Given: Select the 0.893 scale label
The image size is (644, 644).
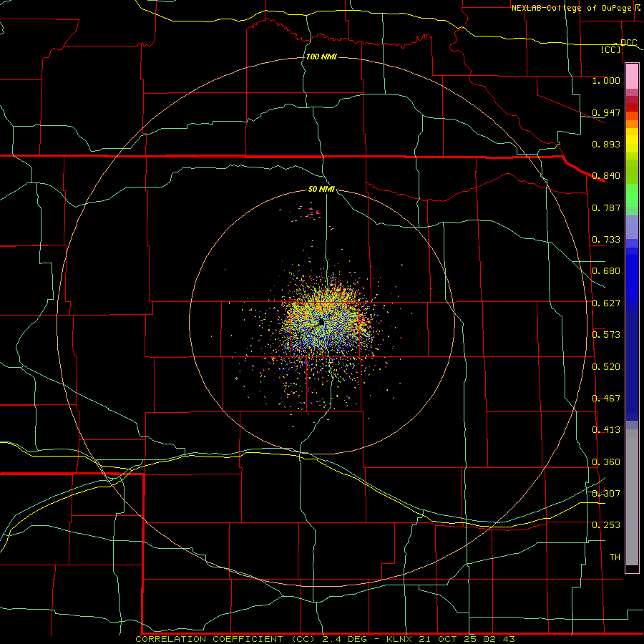Looking at the screenshot, I should tap(606, 144).
